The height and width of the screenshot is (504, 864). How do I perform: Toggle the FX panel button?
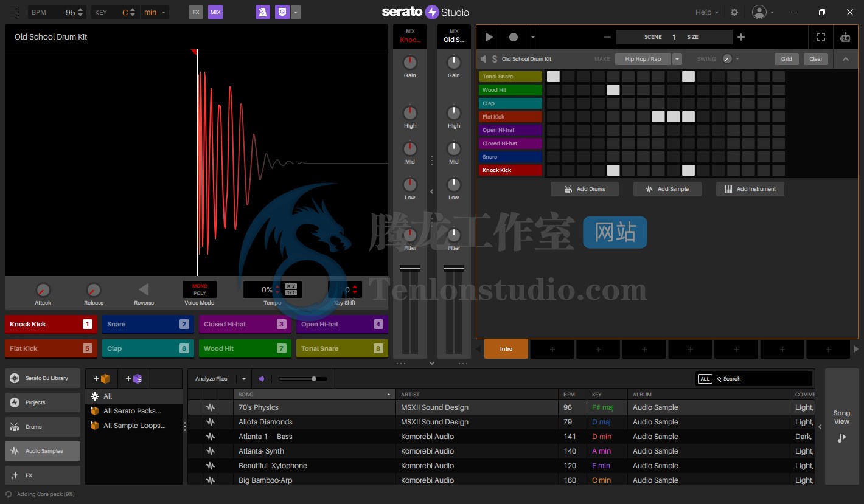195,12
